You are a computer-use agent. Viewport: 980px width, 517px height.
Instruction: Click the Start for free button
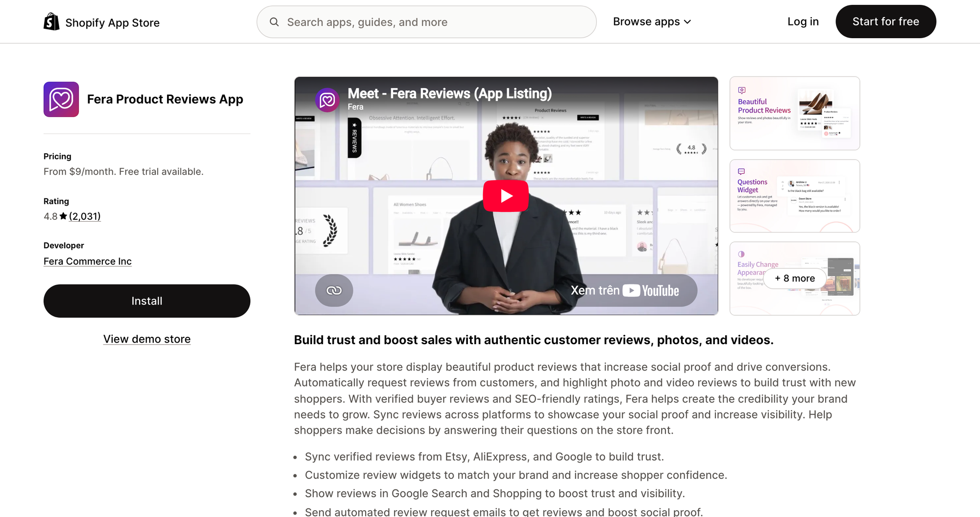pyautogui.click(x=885, y=22)
